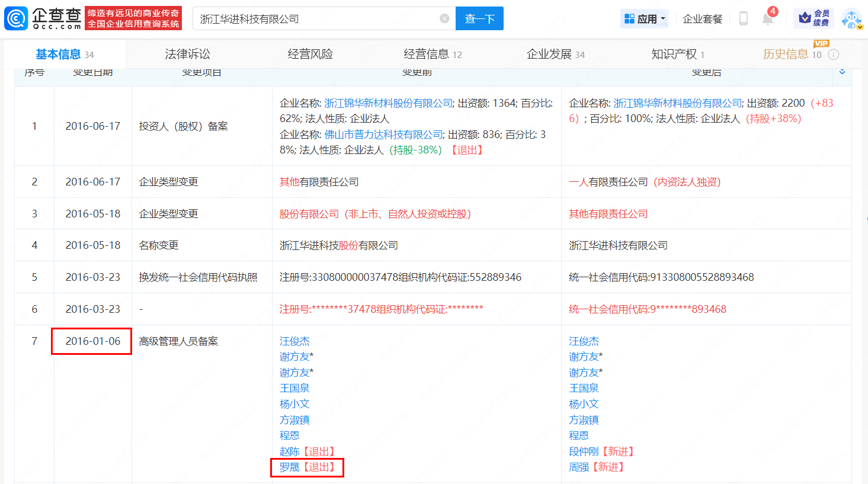Viewport: 868px width, 484px height.
Task: Expand the 应用 dropdown menu
Action: click(x=645, y=19)
